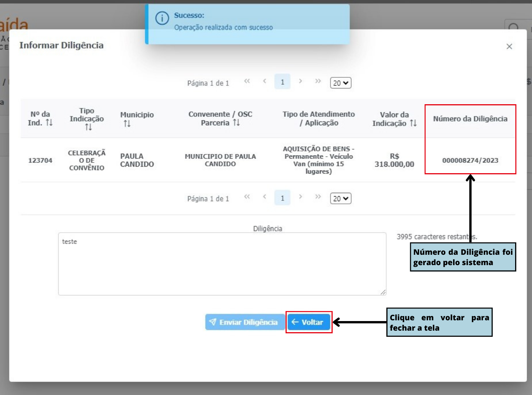This screenshot has width=532, height=395.
Task: Close the Informar Diligência dialog
Action: click(x=509, y=46)
